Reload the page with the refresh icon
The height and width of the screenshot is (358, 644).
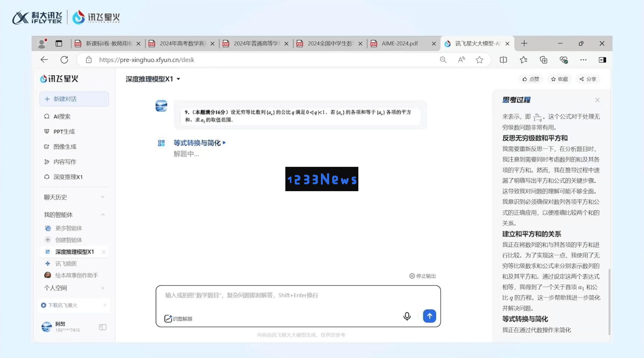[64, 60]
